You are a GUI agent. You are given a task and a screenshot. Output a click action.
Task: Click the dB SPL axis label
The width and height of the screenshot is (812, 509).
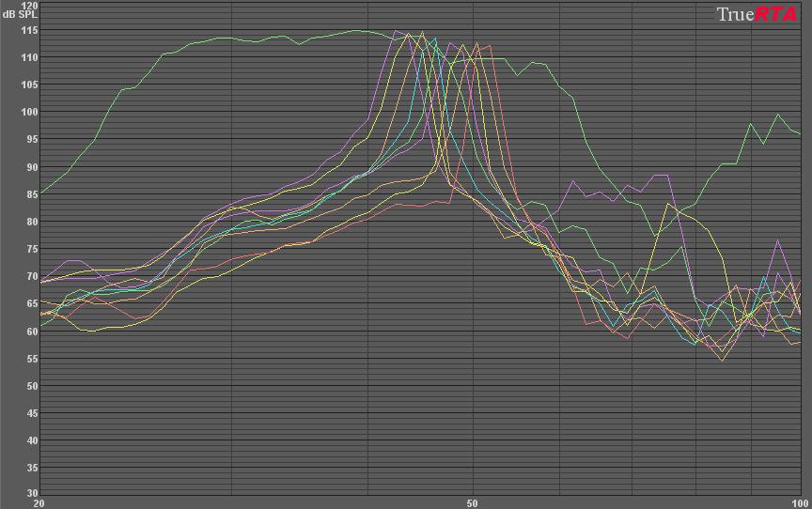click(21, 14)
